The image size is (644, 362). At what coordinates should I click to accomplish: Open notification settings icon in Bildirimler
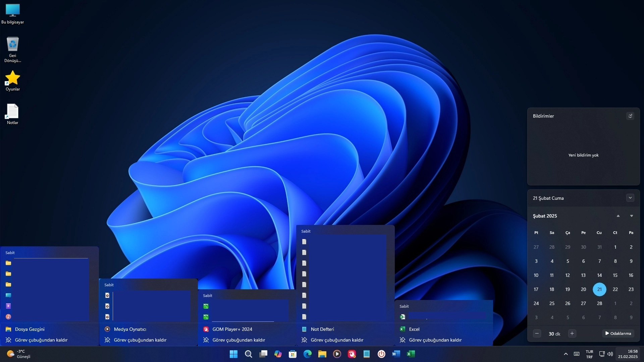pos(630,116)
